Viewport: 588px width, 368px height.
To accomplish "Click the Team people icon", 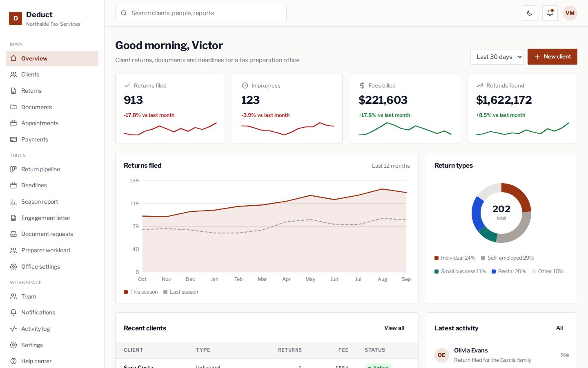I will pos(13,296).
